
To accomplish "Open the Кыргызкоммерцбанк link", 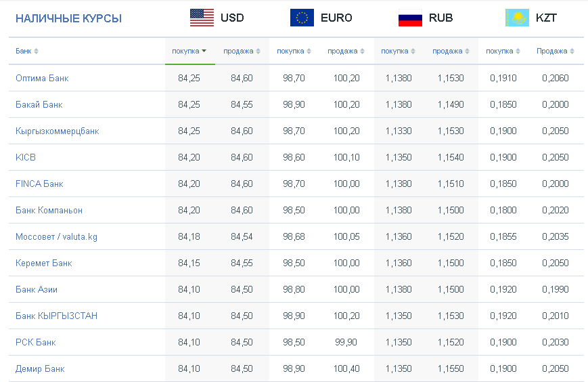I will [x=58, y=131].
